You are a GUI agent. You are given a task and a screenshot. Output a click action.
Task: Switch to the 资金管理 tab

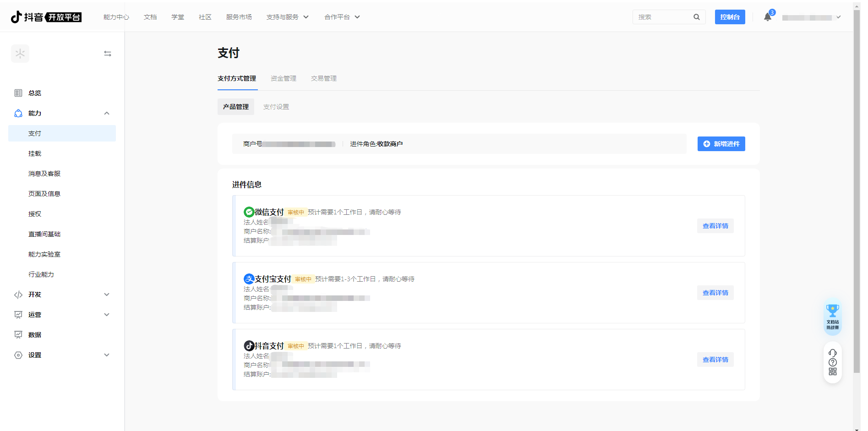click(283, 78)
